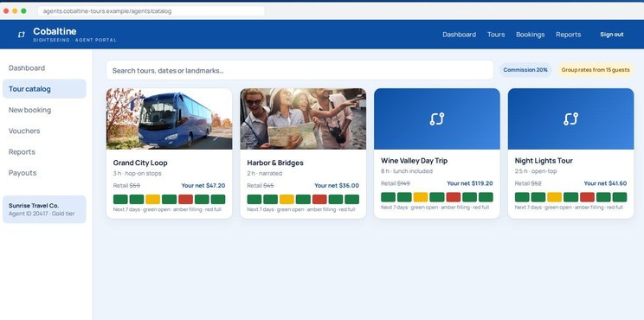Screen dimensions: 644x320
Task: Click the Group rates from 15 guests badge
Action: point(596,70)
